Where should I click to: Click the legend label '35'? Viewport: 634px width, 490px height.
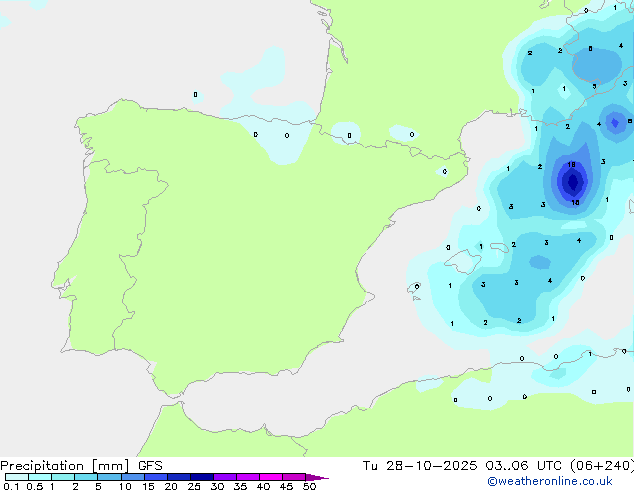pos(240,486)
